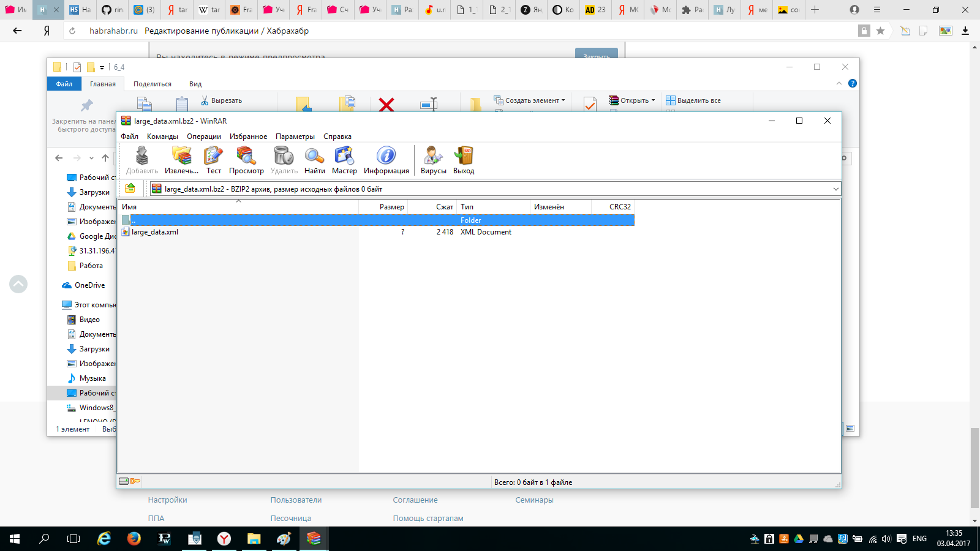Select OneDrive in Explorer navigation tree

pyautogui.click(x=84, y=285)
